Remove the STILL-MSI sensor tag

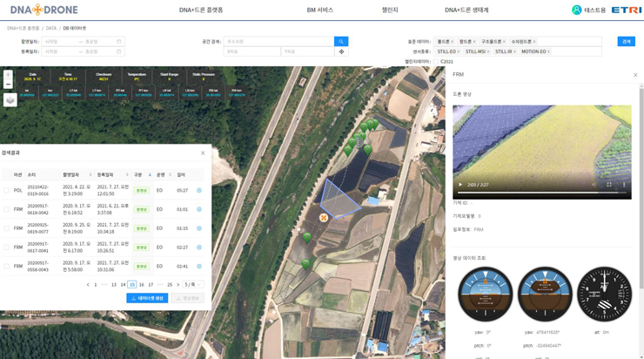(x=488, y=51)
